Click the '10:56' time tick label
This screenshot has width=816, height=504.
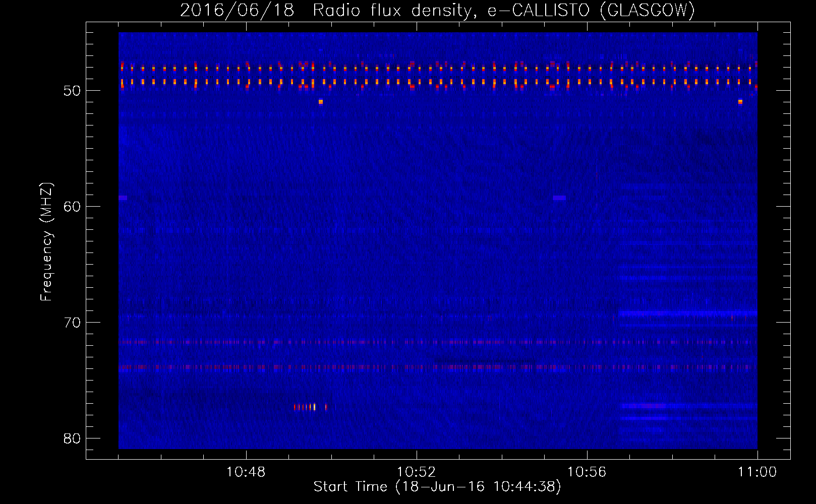pyautogui.click(x=587, y=472)
